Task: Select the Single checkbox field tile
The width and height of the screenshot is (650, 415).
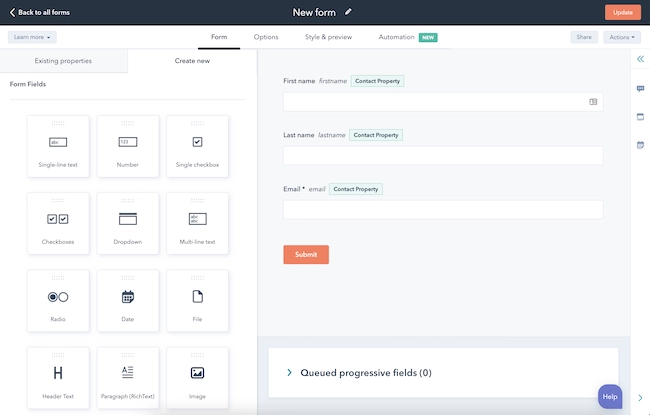Action: click(x=197, y=146)
